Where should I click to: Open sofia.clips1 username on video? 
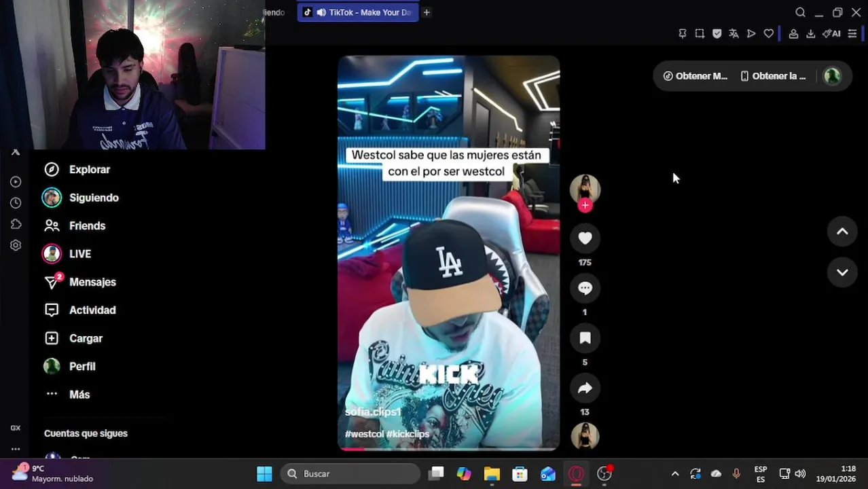tap(373, 412)
